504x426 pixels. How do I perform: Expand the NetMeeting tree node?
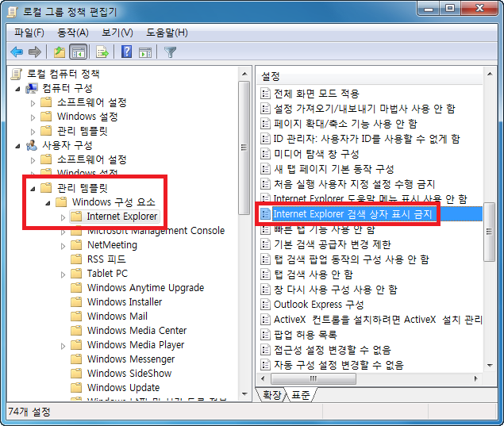tap(63, 246)
